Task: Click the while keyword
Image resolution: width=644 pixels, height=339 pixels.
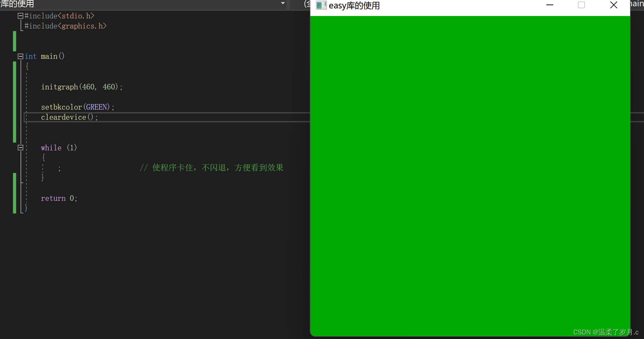Action: pos(51,148)
